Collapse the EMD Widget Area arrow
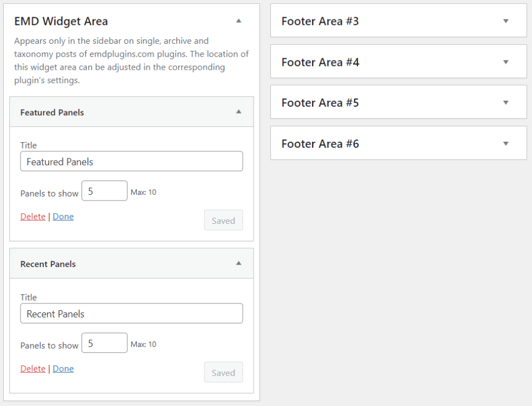This screenshot has width=532, height=406. 238,21
